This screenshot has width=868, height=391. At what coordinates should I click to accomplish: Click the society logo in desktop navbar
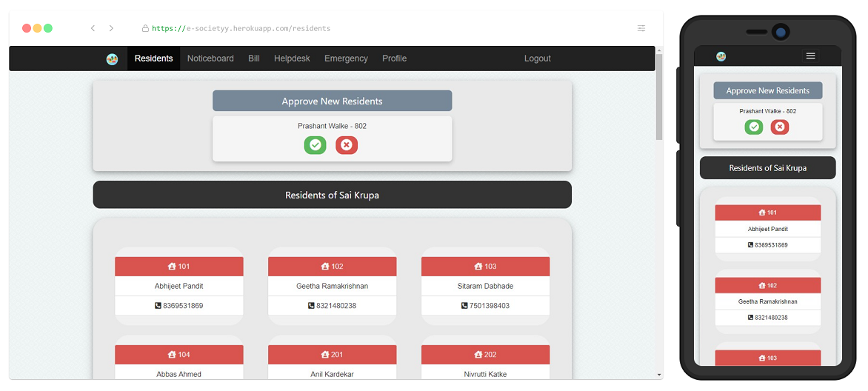click(112, 59)
